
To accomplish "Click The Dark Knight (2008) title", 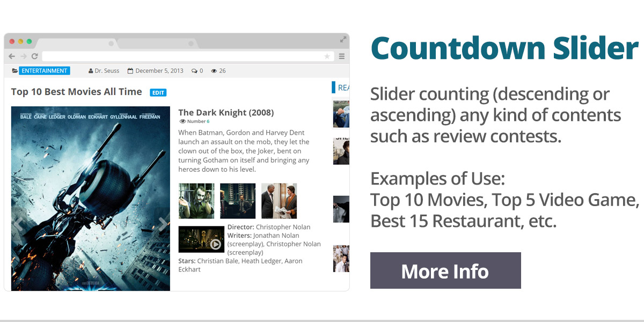I will pyautogui.click(x=226, y=113).
